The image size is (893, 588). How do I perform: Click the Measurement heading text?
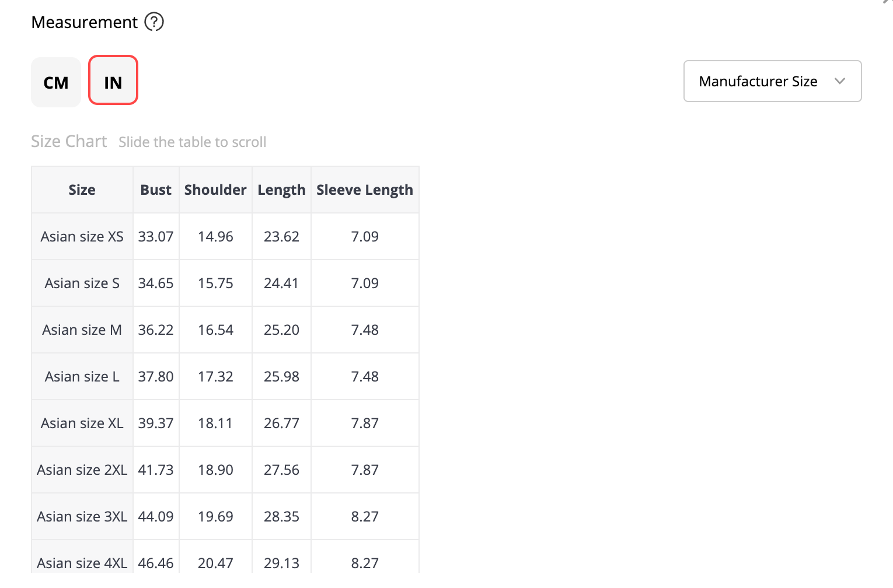coord(85,22)
